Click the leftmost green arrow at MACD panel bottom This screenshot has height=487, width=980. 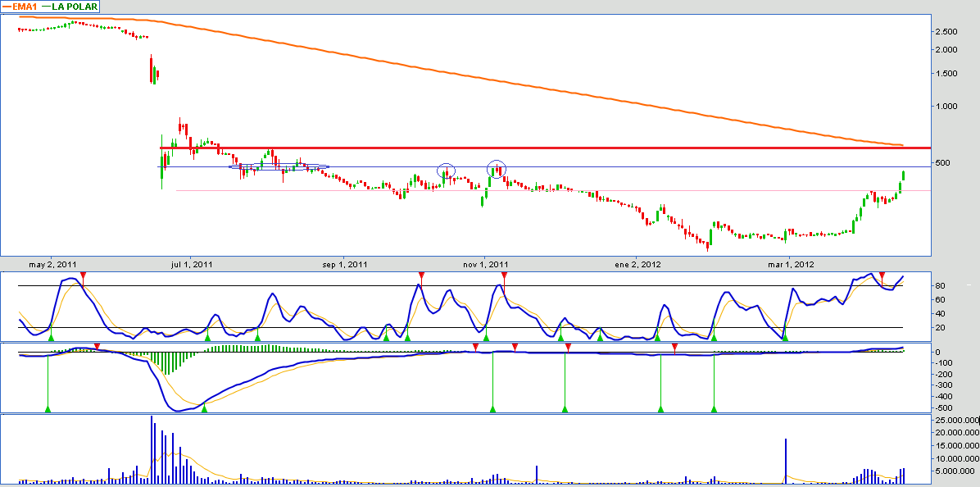click(x=48, y=408)
